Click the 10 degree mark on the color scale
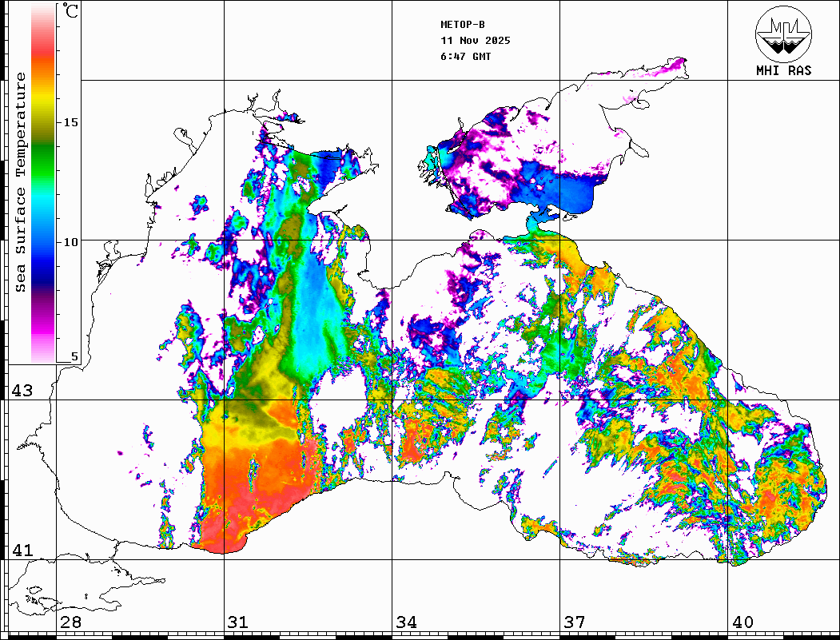 coord(71,241)
